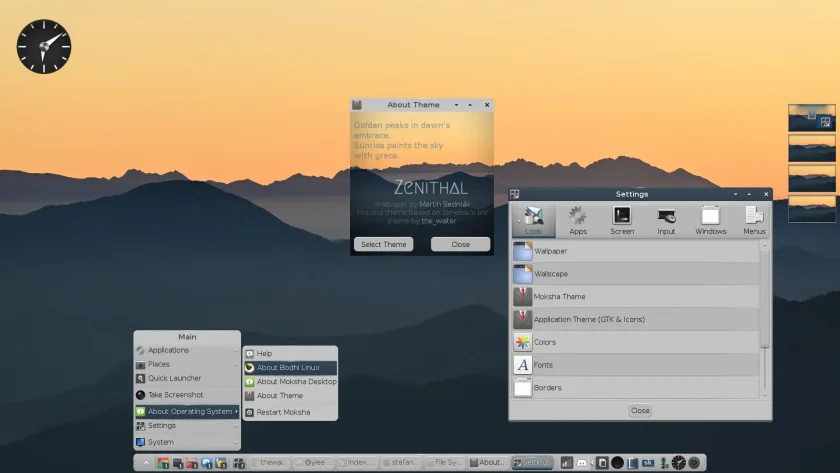Expand the Applications submenu
Viewport: 840px width, 473px height.
click(x=187, y=350)
